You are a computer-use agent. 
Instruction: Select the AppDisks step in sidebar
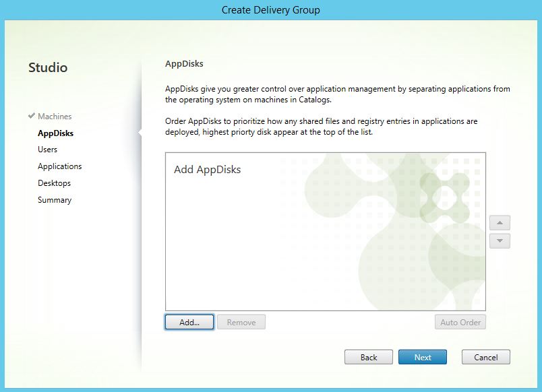[x=55, y=133]
